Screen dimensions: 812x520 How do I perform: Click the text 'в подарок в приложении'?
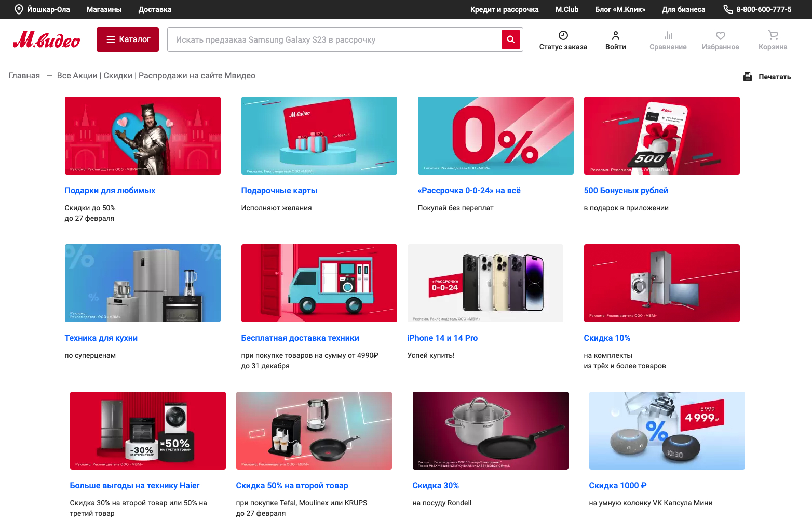(626, 208)
